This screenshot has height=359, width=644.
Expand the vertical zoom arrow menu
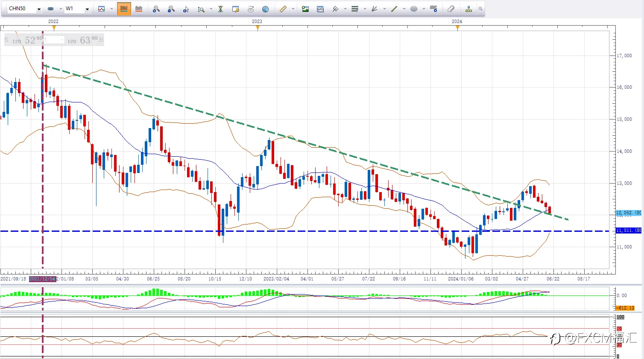coord(211,9)
